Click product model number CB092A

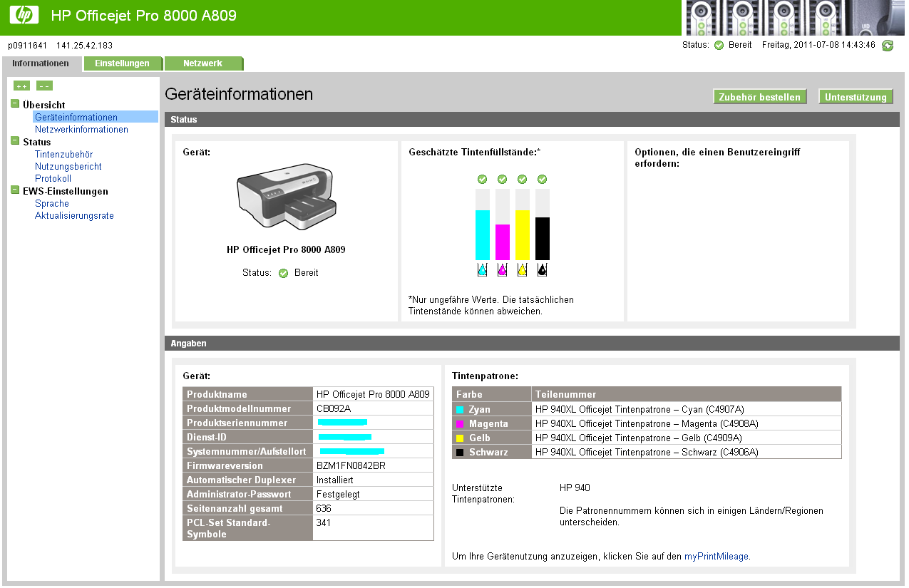click(x=334, y=408)
